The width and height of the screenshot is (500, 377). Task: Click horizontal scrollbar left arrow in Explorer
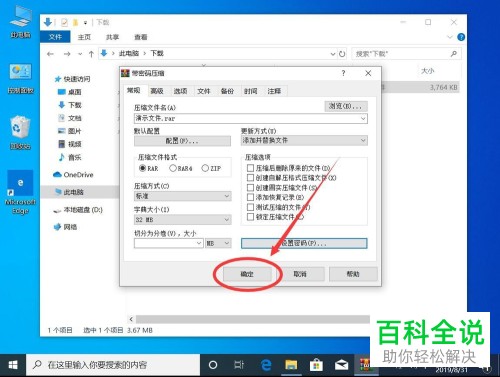tap(131, 319)
